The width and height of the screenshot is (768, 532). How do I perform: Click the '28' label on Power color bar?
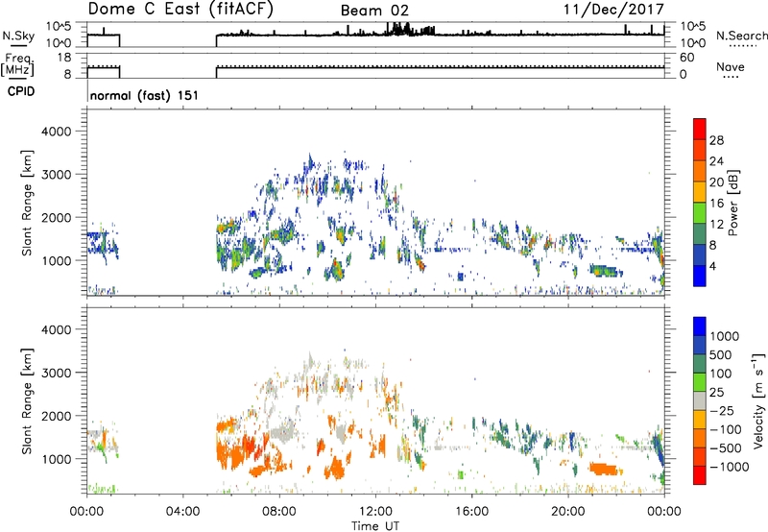click(716, 140)
